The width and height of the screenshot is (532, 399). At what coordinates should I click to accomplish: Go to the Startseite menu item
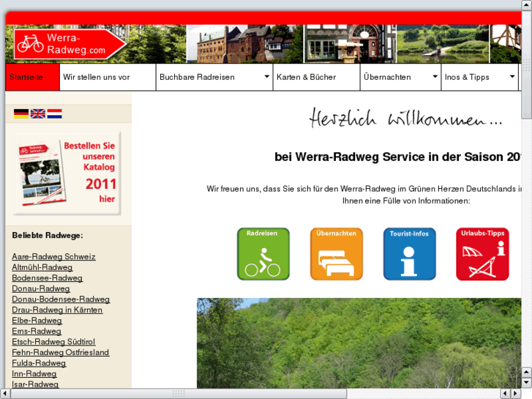[x=33, y=77]
